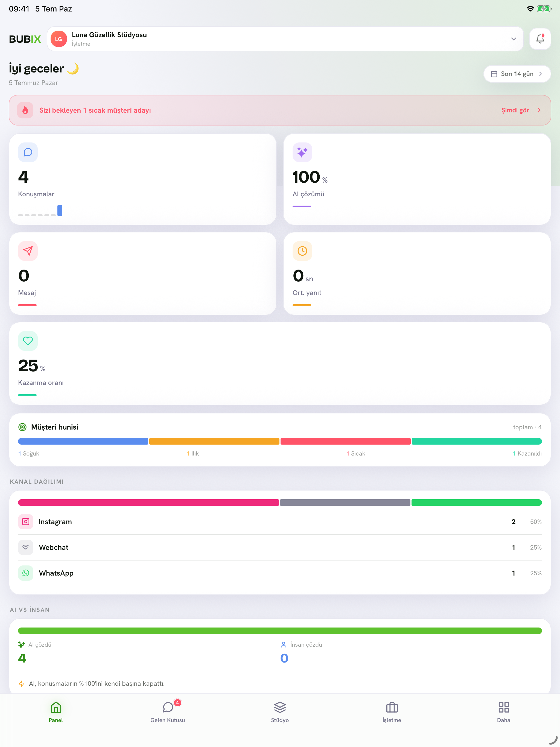The image size is (560, 747).
Task: Click the '1 Kazanıldı' label
Action: [x=527, y=454]
